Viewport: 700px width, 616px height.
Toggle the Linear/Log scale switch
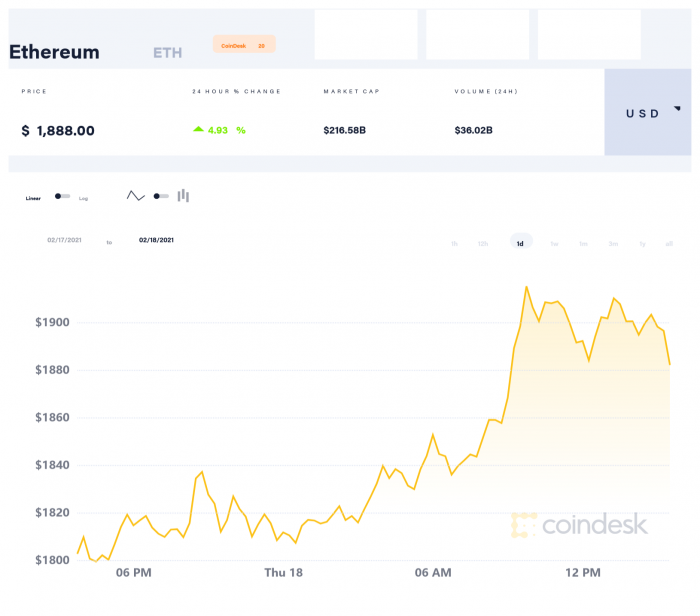62,197
